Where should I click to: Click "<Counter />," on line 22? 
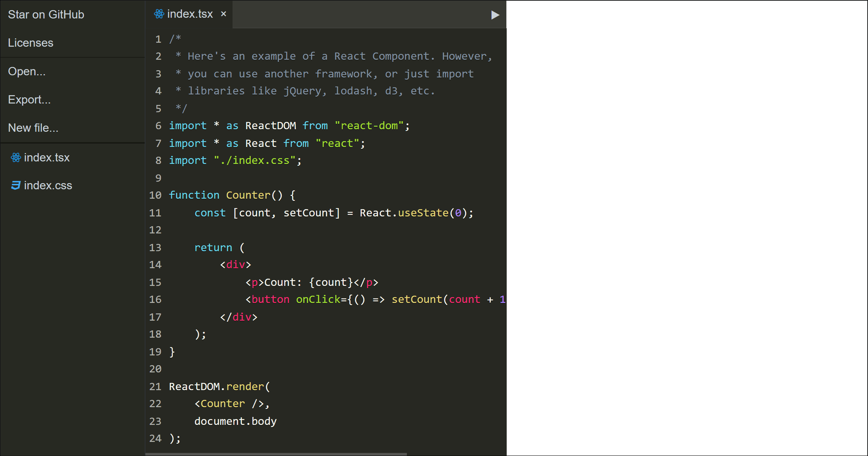pyautogui.click(x=232, y=404)
